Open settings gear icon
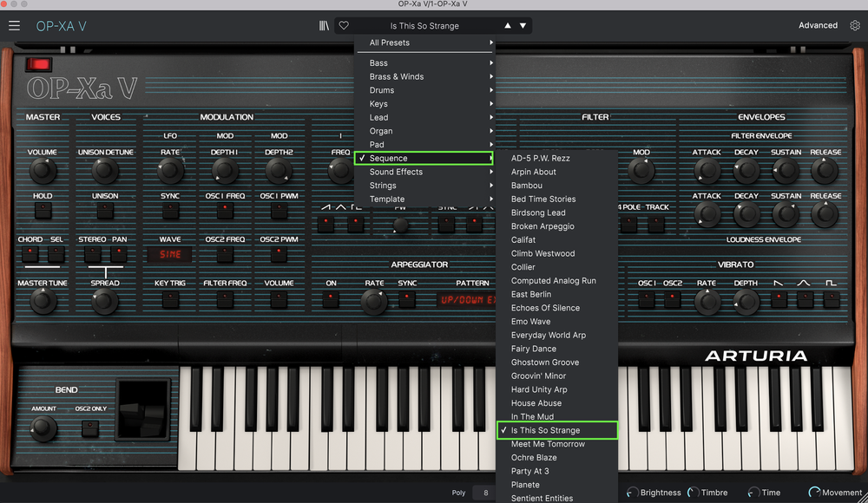The width and height of the screenshot is (868, 503). pos(855,25)
